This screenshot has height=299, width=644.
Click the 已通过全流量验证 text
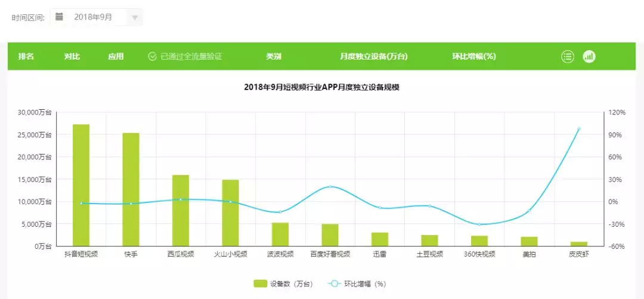[191, 57]
